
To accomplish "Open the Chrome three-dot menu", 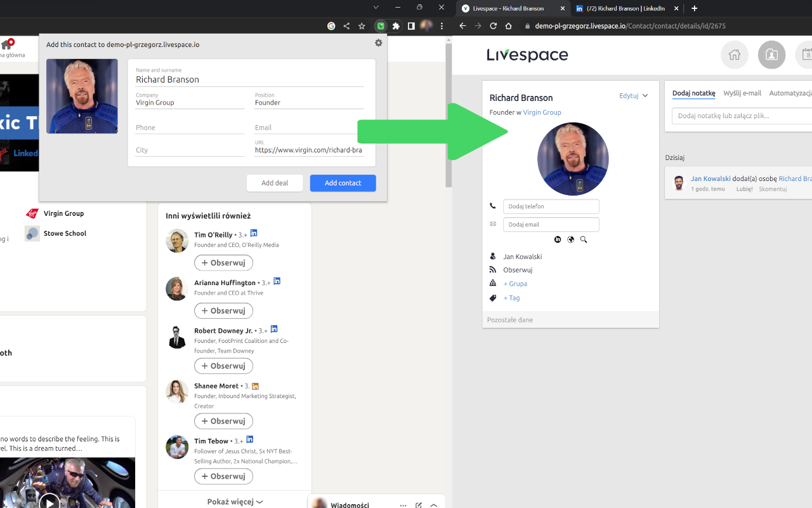I will [442, 26].
